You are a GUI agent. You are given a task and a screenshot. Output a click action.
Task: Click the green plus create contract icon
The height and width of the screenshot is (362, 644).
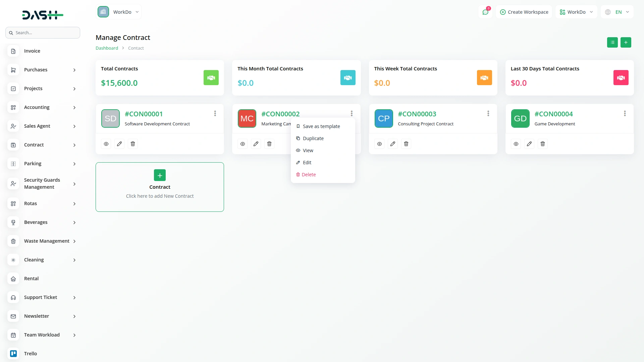(626, 42)
